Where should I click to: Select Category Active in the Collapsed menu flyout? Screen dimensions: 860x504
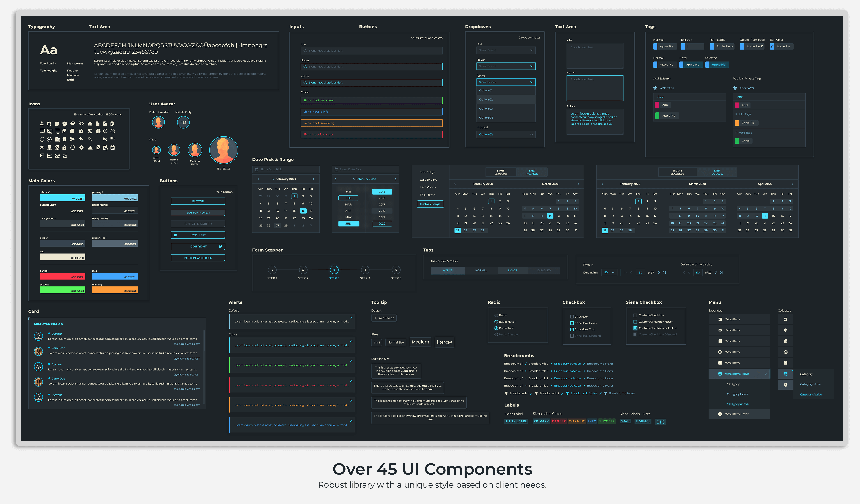coord(811,395)
